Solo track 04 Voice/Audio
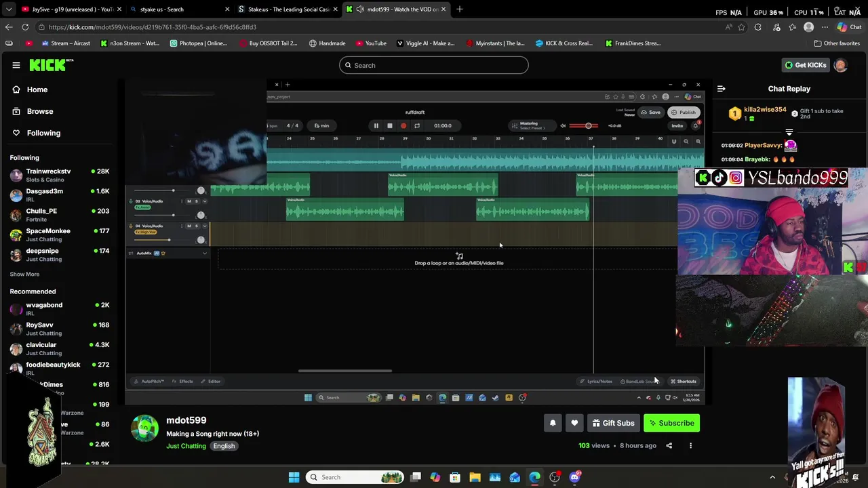The height and width of the screenshot is (488, 868). tap(197, 226)
